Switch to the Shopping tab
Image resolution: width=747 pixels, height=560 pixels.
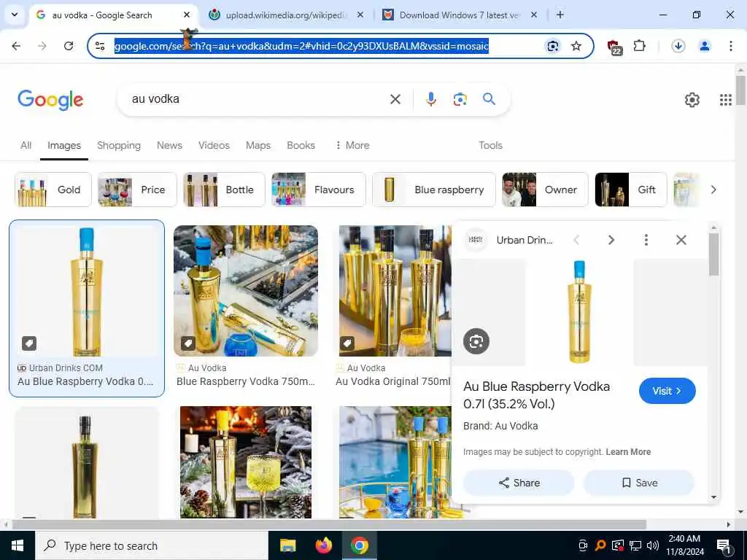click(x=119, y=145)
